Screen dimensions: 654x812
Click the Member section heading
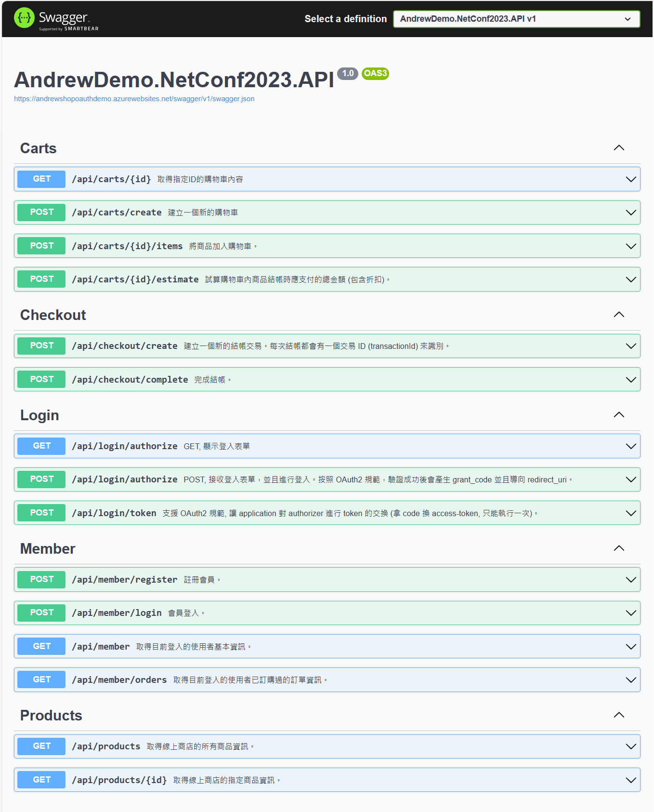click(48, 548)
